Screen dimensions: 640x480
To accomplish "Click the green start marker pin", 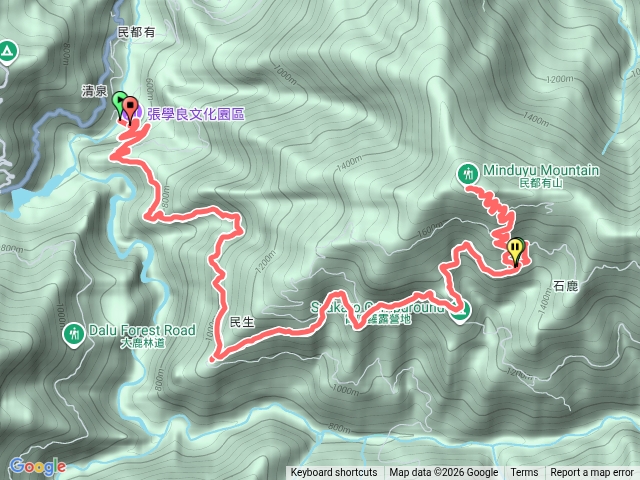I will pos(118,103).
